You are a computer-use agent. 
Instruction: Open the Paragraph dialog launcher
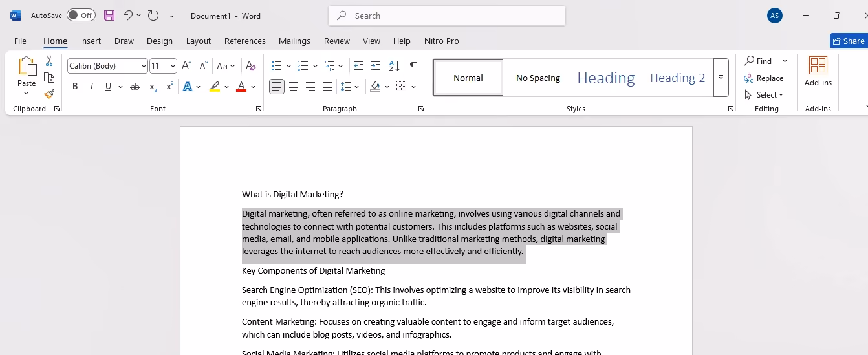coord(421,109)
